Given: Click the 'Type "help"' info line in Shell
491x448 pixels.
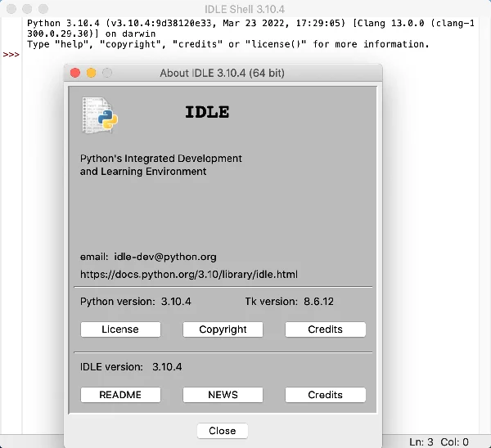Looking at the screenshot, I should point(228,44).
